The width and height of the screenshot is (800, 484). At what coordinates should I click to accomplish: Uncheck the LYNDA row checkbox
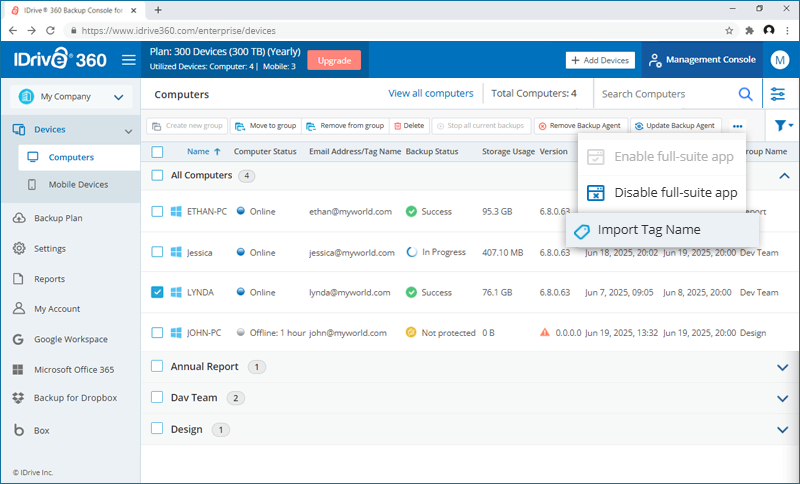pyautogui.click(x=157, y=292)
